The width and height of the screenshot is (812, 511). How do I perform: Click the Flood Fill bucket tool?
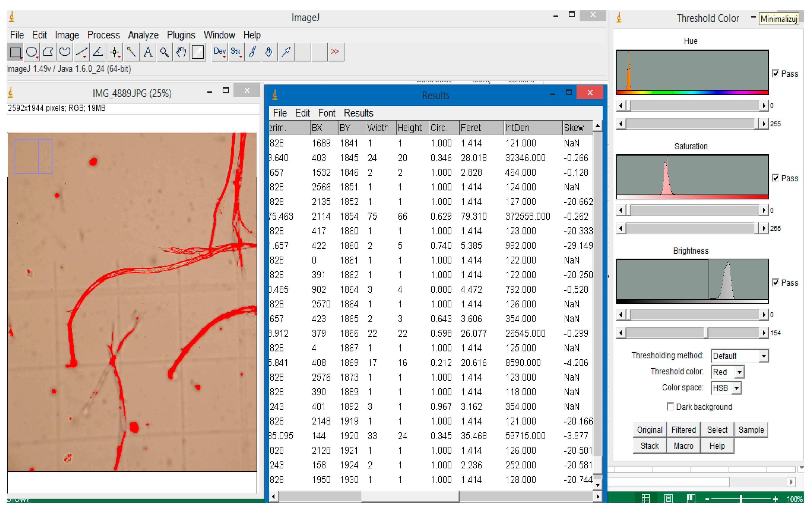[x=269, y=52]
